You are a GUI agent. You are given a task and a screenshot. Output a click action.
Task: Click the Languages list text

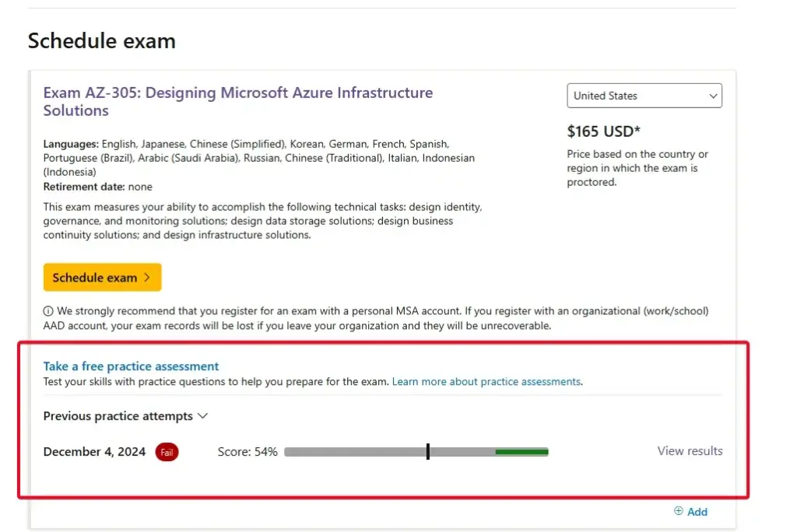click(259, 158)
